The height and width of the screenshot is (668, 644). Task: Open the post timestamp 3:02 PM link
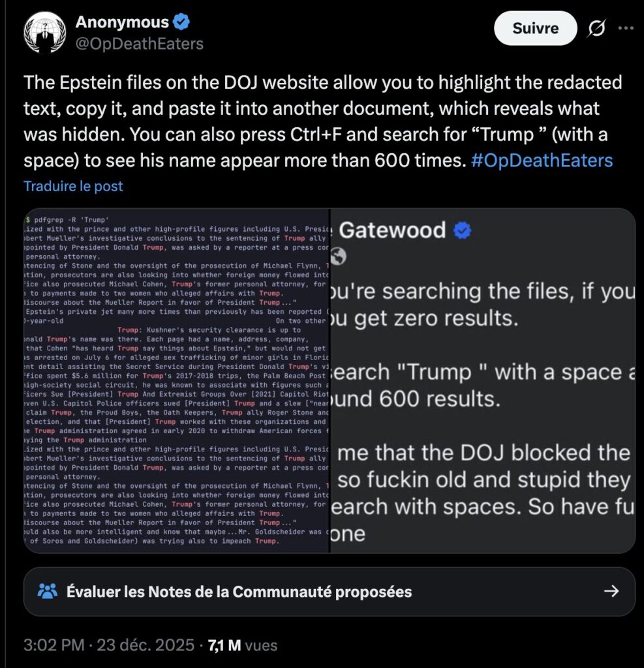click(54, 645)
